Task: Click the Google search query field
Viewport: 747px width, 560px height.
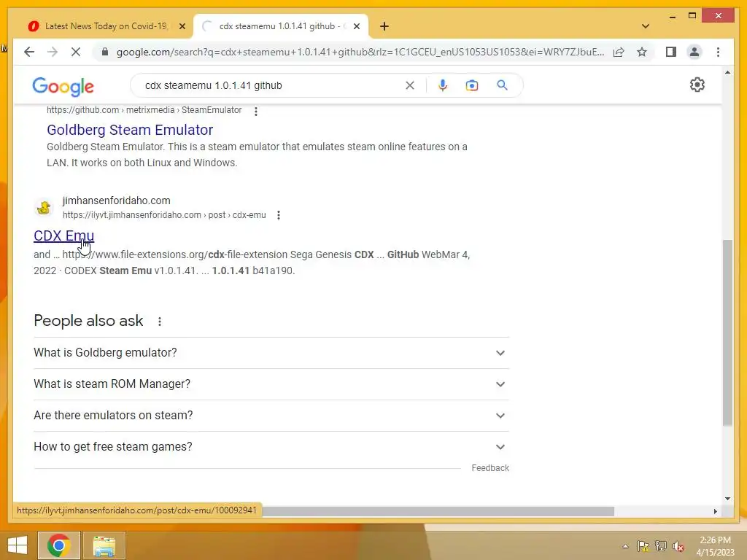Action: [272, 85]
